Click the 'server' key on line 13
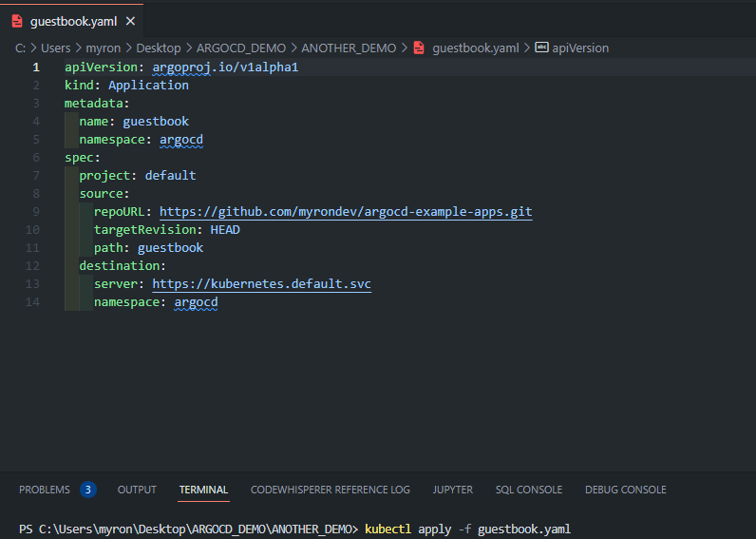 pyautogui.click(x=116, y=283)
